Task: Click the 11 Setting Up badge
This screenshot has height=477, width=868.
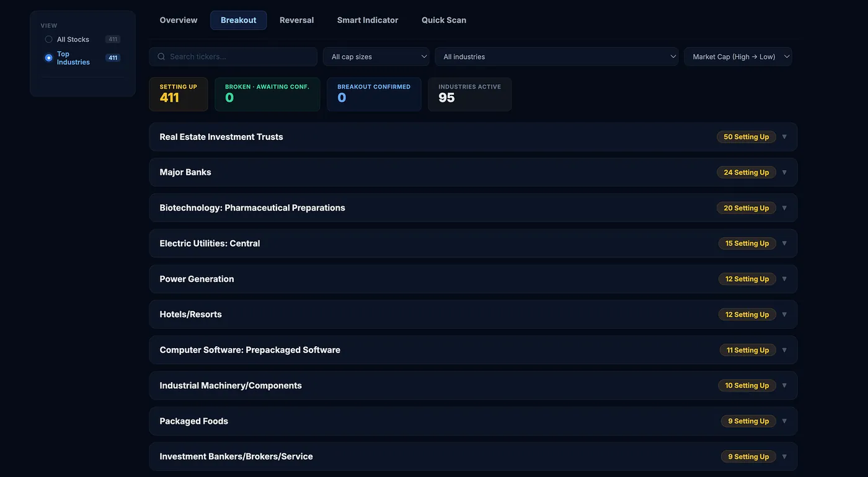Action: 748,350
